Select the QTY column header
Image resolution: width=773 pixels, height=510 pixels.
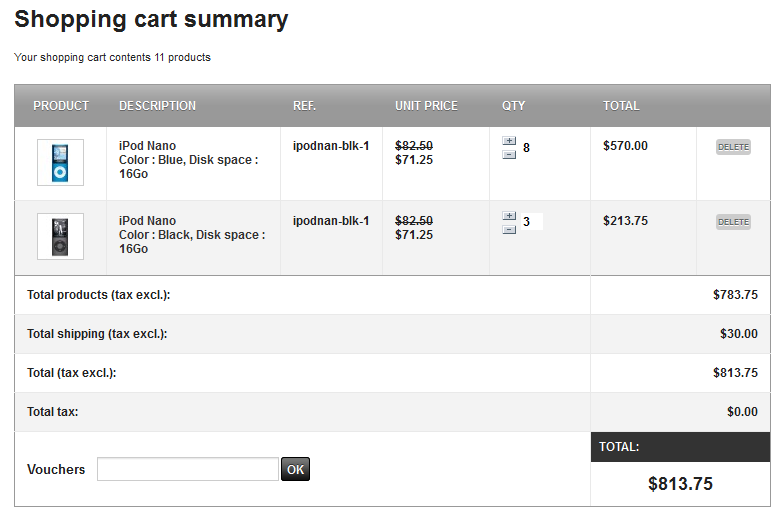513,106
